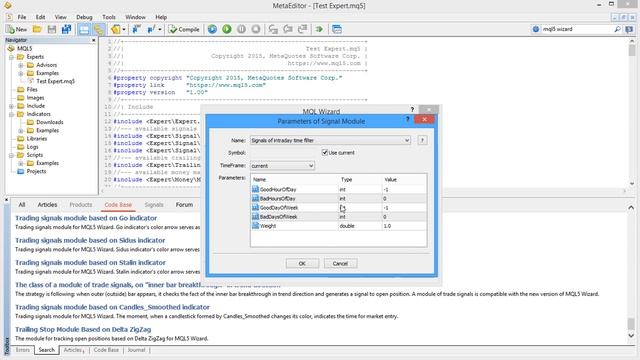This screenshot has width=640, height=360.
Task: Expand the Advisors folder in Navigator
Action: pos(20,65)
